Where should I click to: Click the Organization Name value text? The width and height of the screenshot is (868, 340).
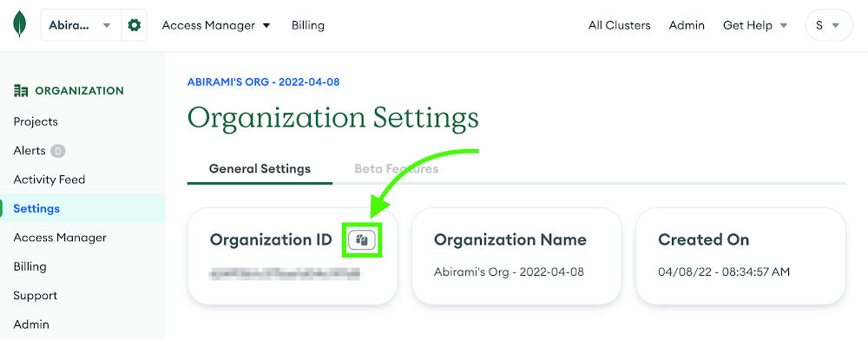pos(509,272)
